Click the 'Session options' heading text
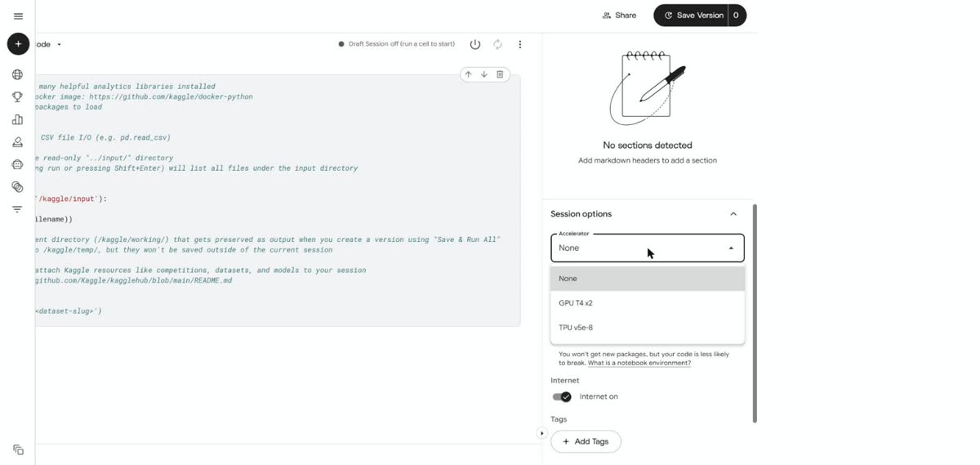This screenshot has height=465, width=980. pyautogui.click(x=581, y=214)
